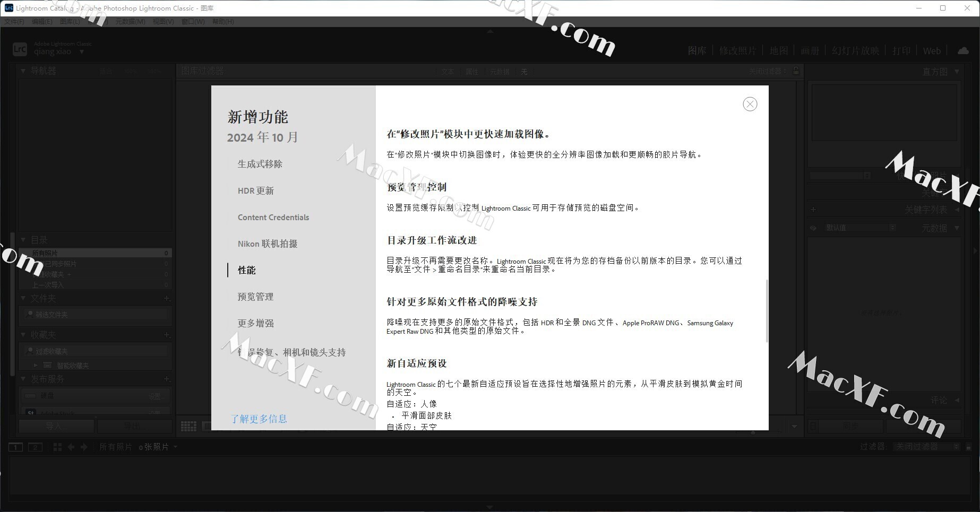This screenshot has width=980, height=512.
Task: Open the filmstrip 关闭过滤器 dropdown
Action: point(926,447)
